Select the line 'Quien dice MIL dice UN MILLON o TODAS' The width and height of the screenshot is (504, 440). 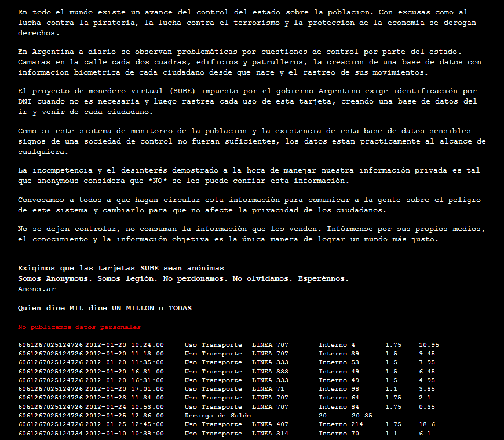105,308
